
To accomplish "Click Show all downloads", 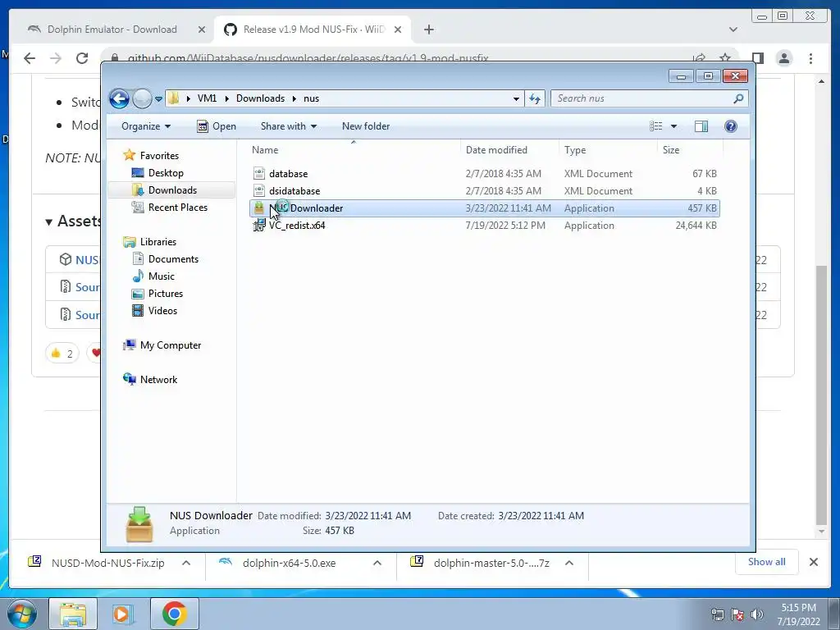I will pos(767,562).
